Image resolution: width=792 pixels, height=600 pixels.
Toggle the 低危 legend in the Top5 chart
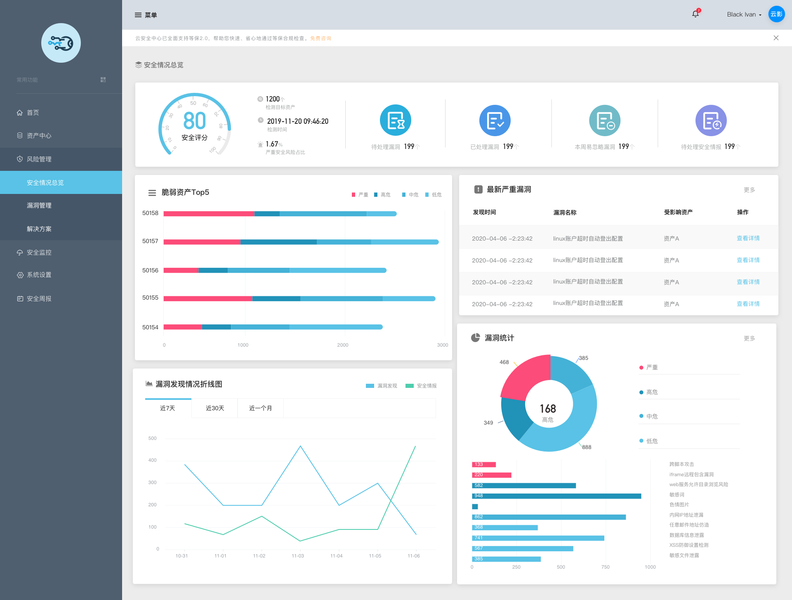[433, 194]
